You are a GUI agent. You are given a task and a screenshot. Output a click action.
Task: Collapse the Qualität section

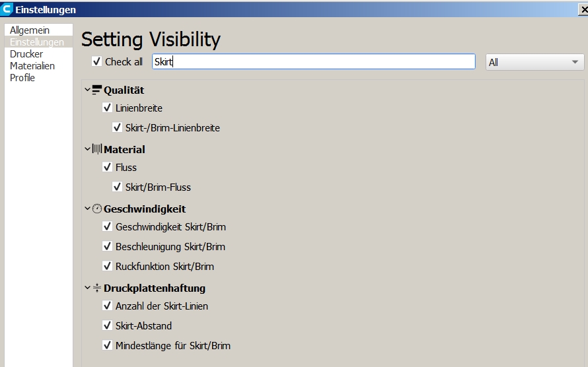pos(87,90)
